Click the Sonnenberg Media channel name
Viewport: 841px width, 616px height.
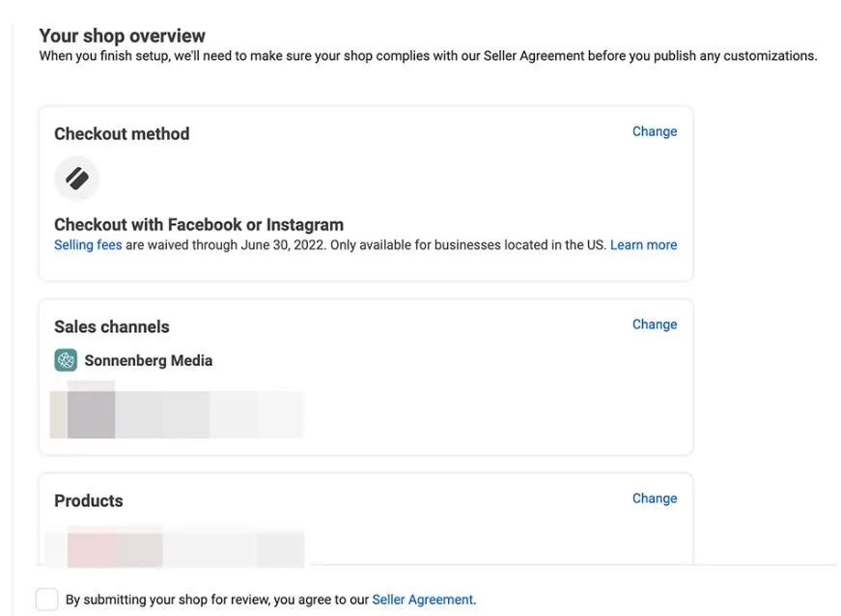(149, 361)
